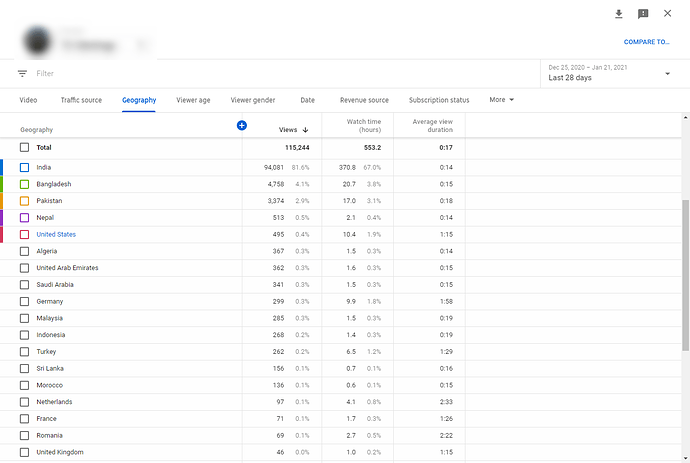
Task: Open the send feedback icon
Action: point(643,14)
